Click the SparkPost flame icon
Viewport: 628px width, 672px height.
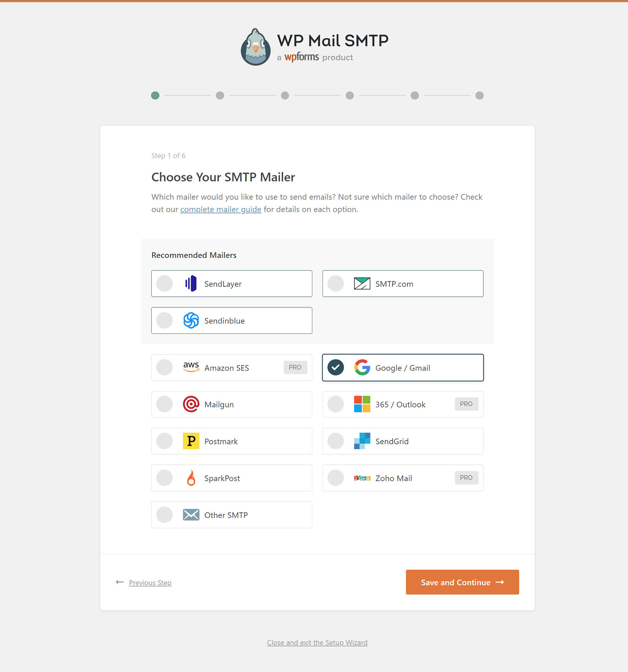pyautogui.click(x=191, y=478)
